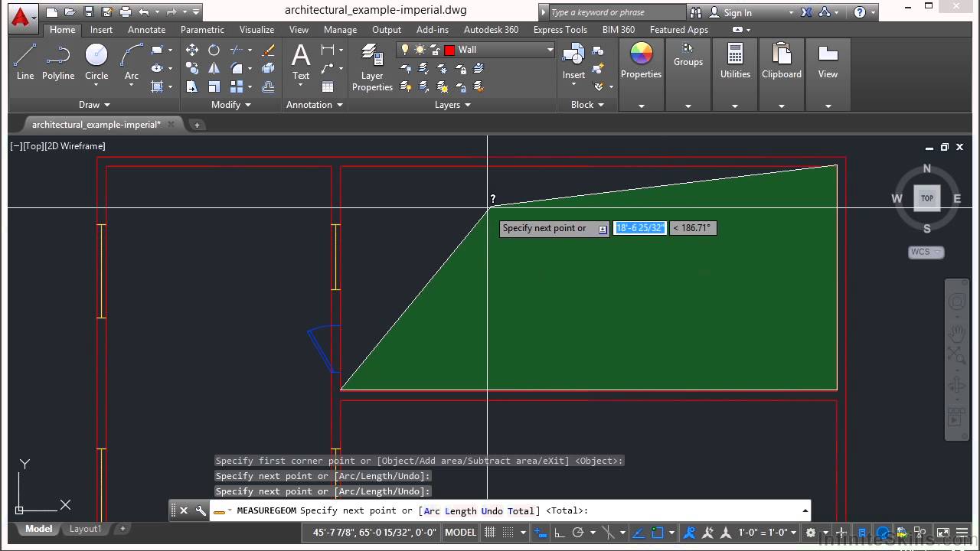Click the Mirror tool icon
The image size is (980, 551).
[x=214, y=68]
